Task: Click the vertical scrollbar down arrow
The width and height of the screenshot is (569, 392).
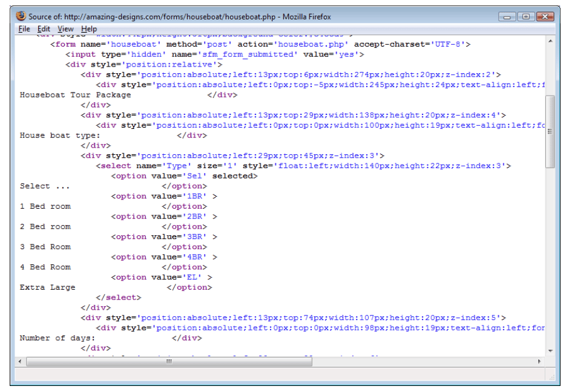Action: tap(550, 351)
